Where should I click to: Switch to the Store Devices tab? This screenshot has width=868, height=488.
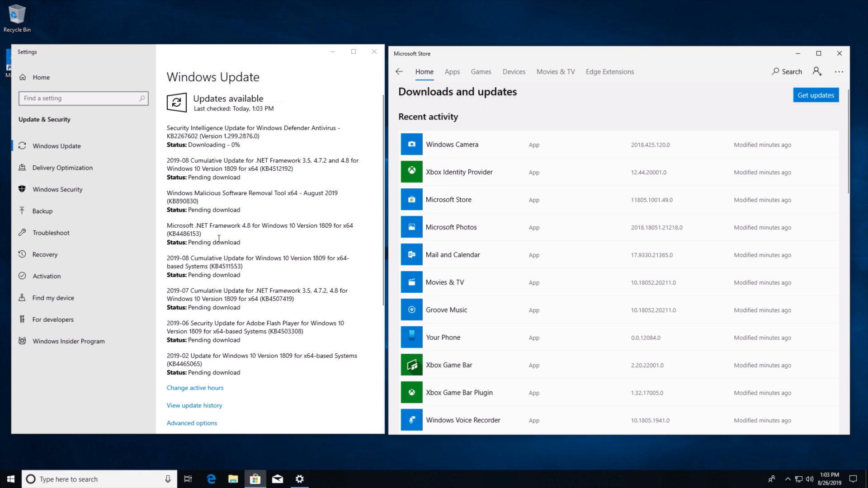(514, 72)
